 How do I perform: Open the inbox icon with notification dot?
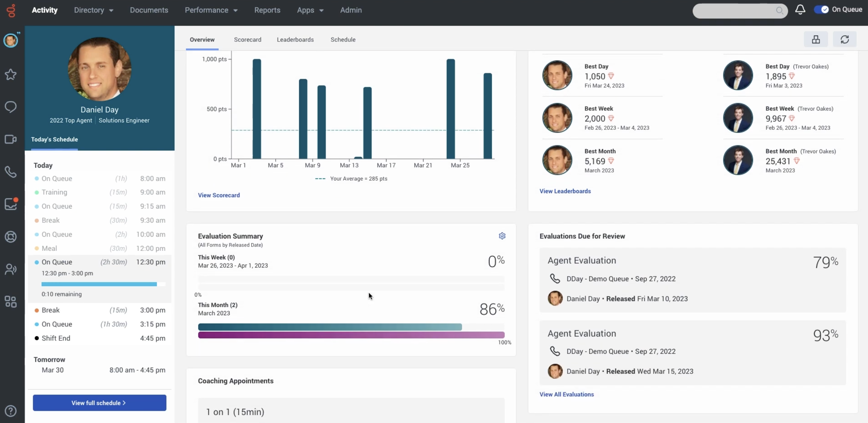10,204
